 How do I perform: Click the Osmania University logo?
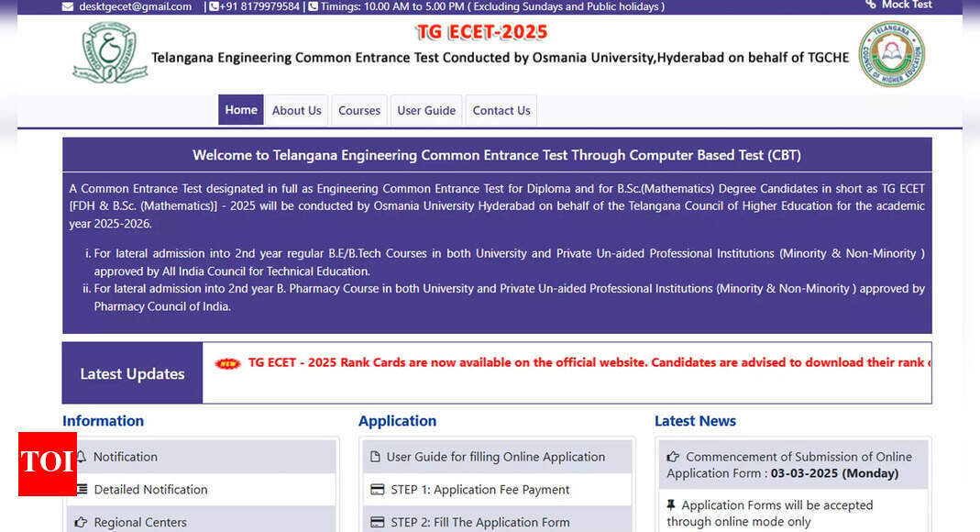click(x=110, y=53)
